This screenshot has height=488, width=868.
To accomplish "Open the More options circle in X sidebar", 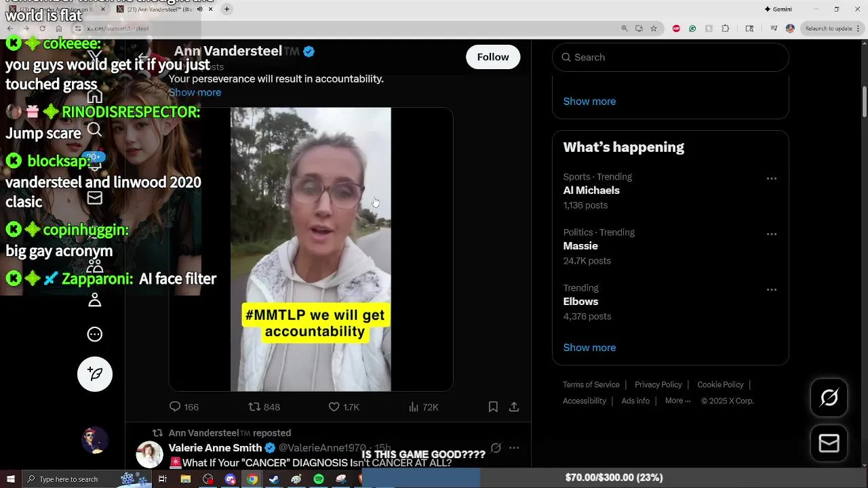I will 95,334.
